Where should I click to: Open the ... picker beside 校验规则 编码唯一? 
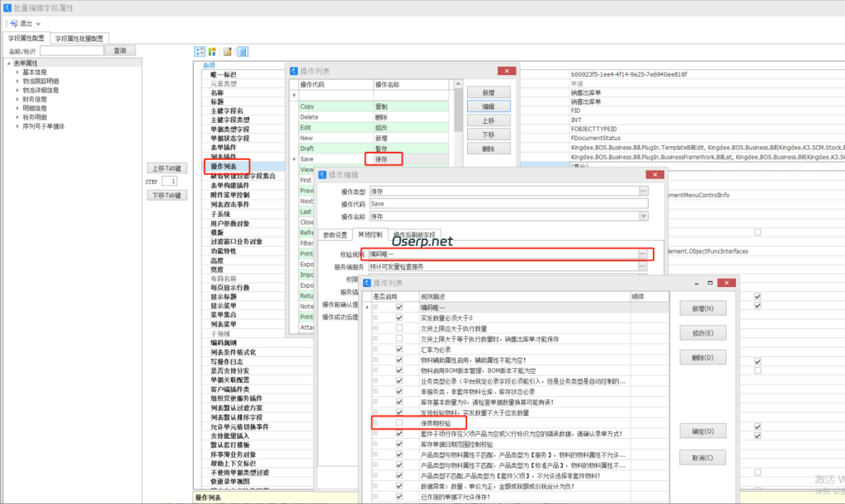coord(642,254)
